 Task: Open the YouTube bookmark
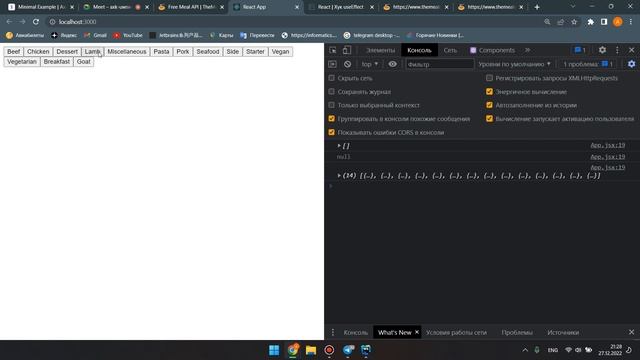click(128, 36)
